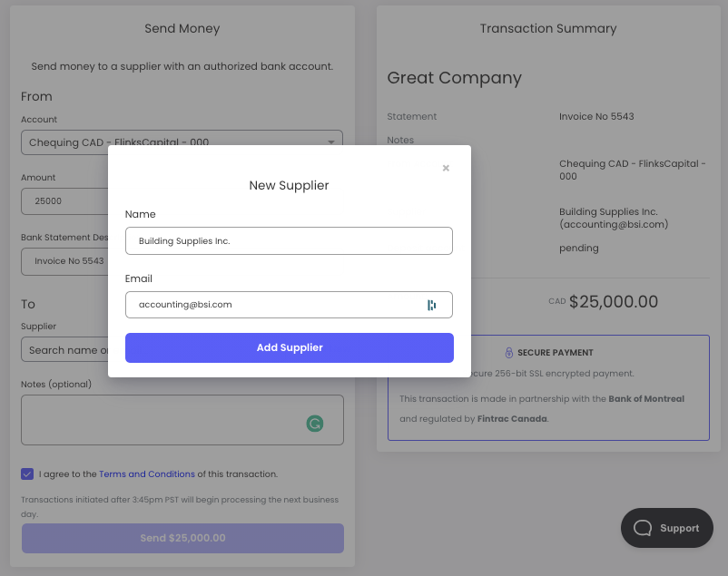Click the Support chat bubble icon
The height and width of the screenshot is (576, 728).
coord(643,528)
